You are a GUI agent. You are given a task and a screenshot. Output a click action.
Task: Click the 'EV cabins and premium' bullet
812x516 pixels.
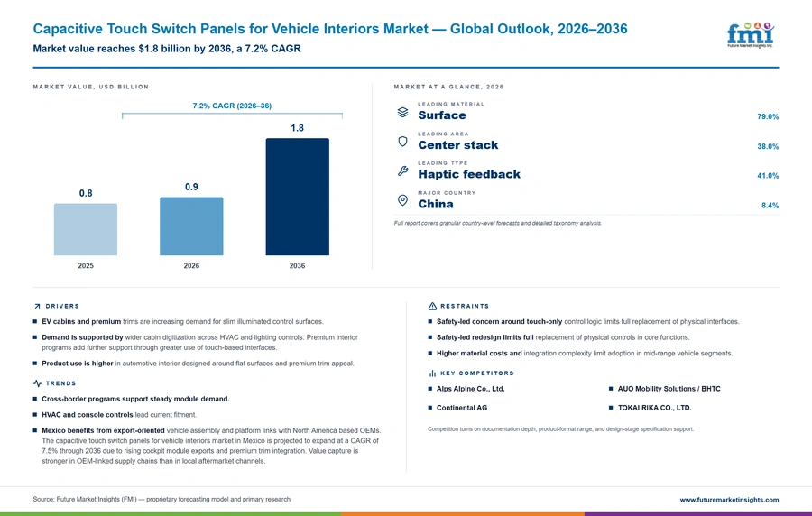[x=182, y=321]
